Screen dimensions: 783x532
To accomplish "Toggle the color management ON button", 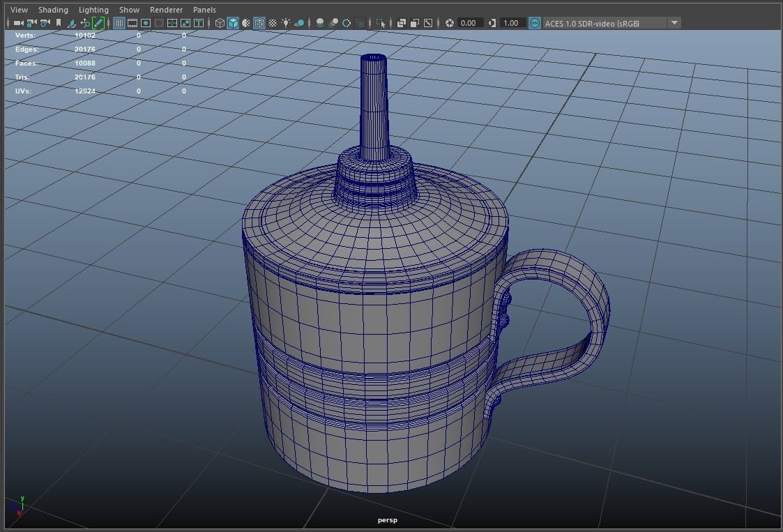I will click(534, 23).
